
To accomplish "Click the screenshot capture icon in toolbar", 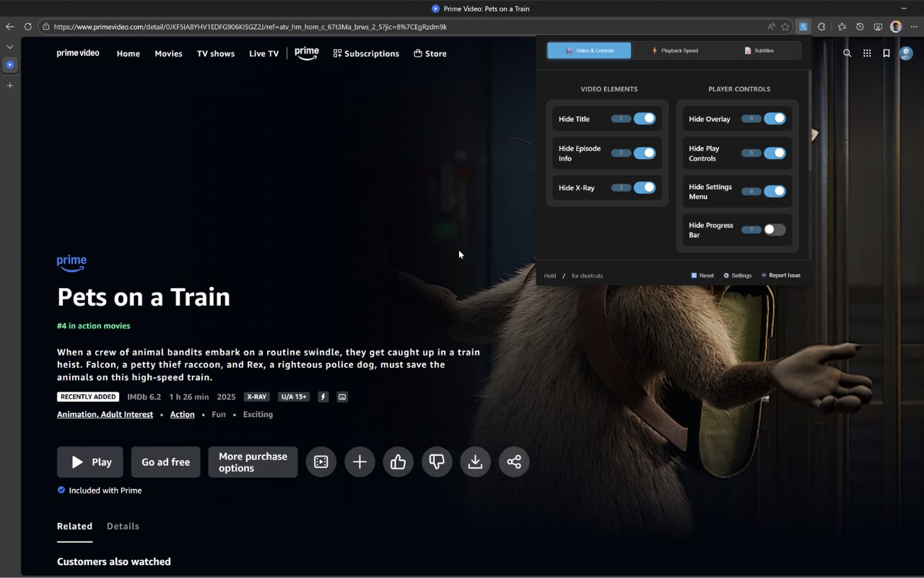I will (x=878, y=27).
